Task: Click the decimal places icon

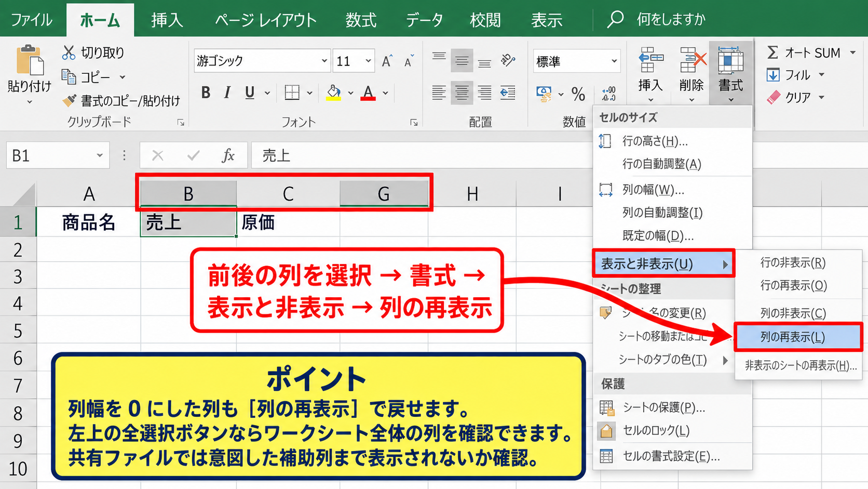Action: pos(608,94)
